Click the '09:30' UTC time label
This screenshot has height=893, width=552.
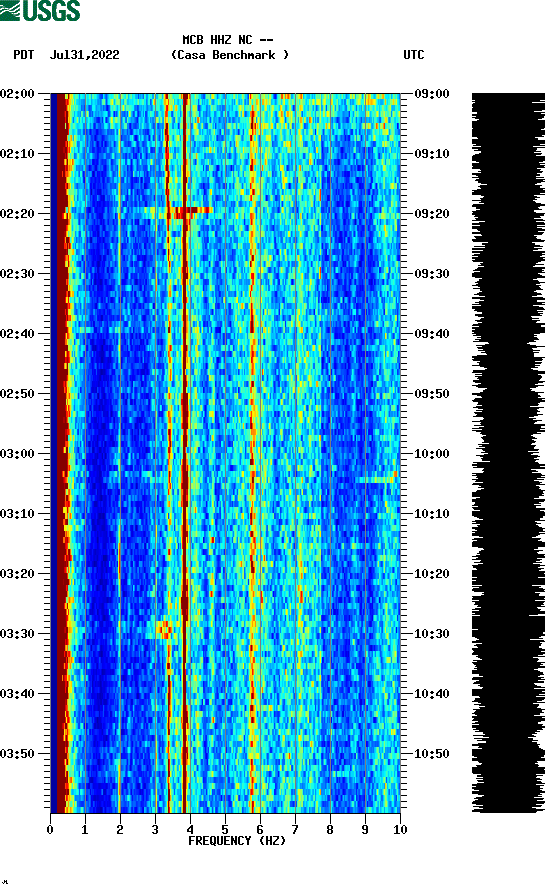432,274
